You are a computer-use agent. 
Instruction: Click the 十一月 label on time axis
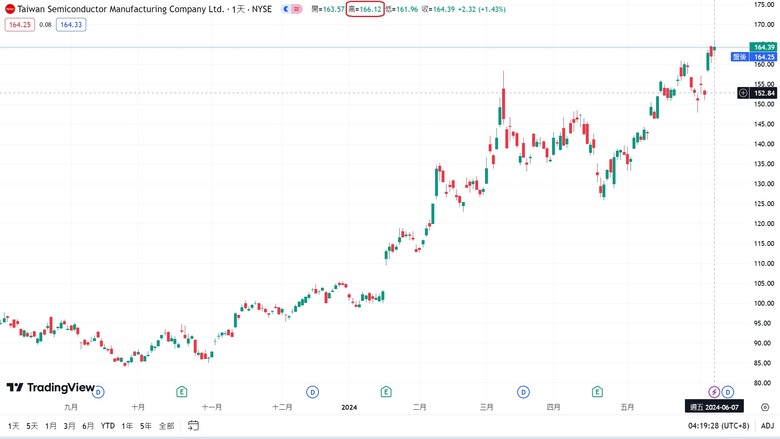[212, 407]
